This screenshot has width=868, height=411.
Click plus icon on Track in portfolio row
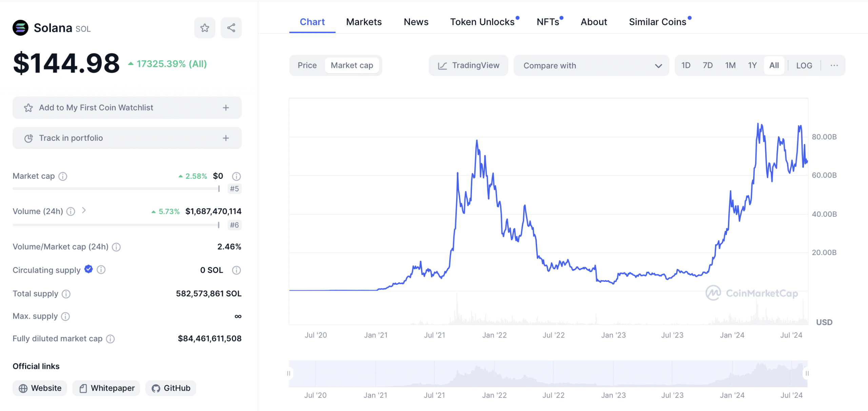click(x=226, y=138)
